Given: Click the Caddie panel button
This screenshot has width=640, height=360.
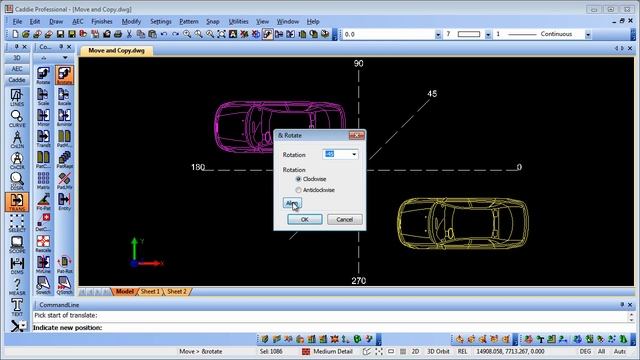Looking at the screenshot, I should pyautogui.click(x=17, y=80).
